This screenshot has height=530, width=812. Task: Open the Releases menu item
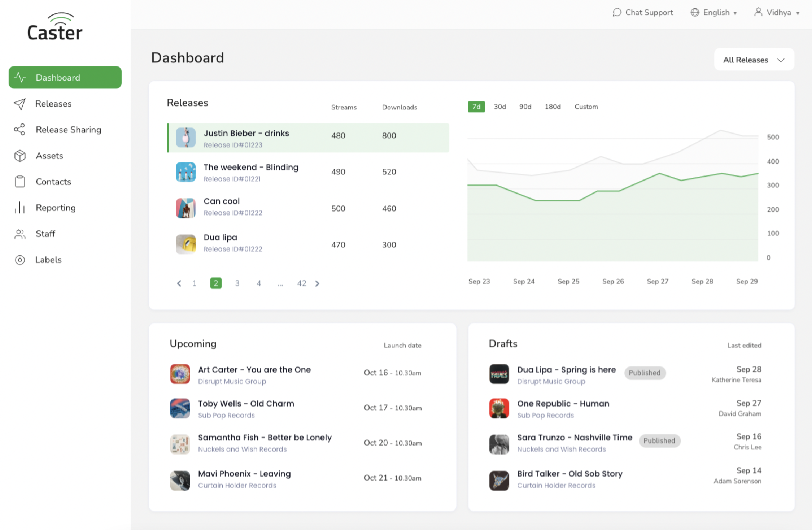tap(53, 104)
